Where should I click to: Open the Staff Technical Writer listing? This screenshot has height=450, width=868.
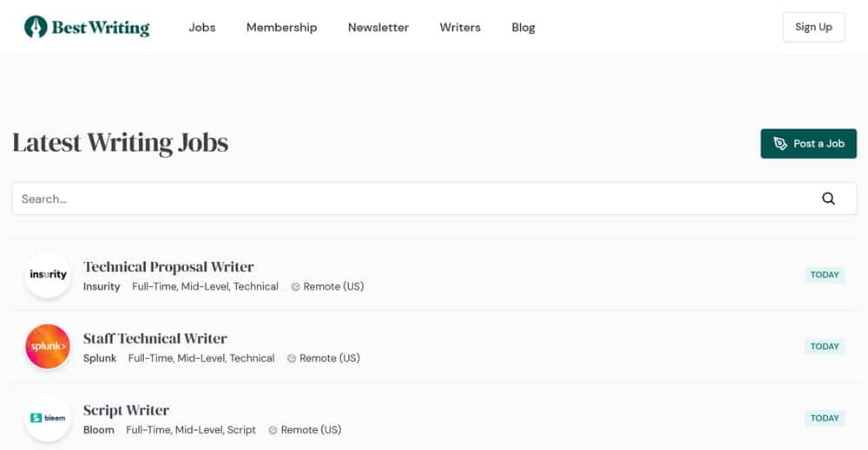(x=155, y=338)
